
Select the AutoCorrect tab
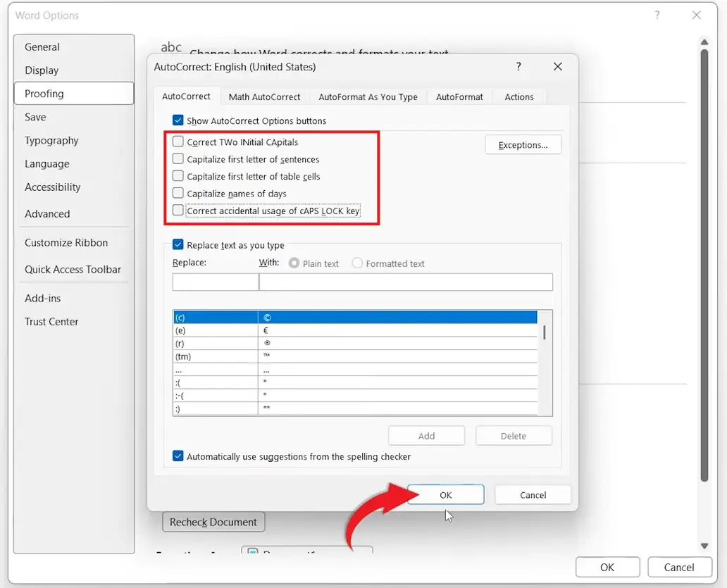click(x=186, y=96)
